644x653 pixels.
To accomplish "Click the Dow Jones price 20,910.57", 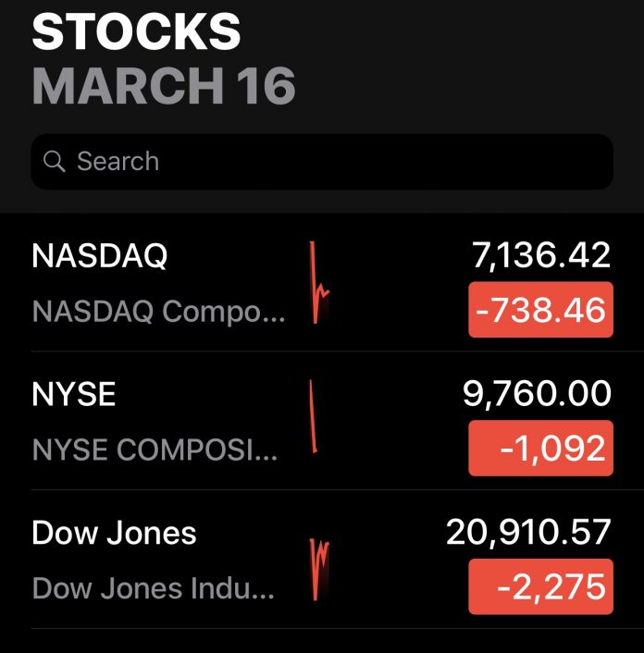I will (528, 533).
